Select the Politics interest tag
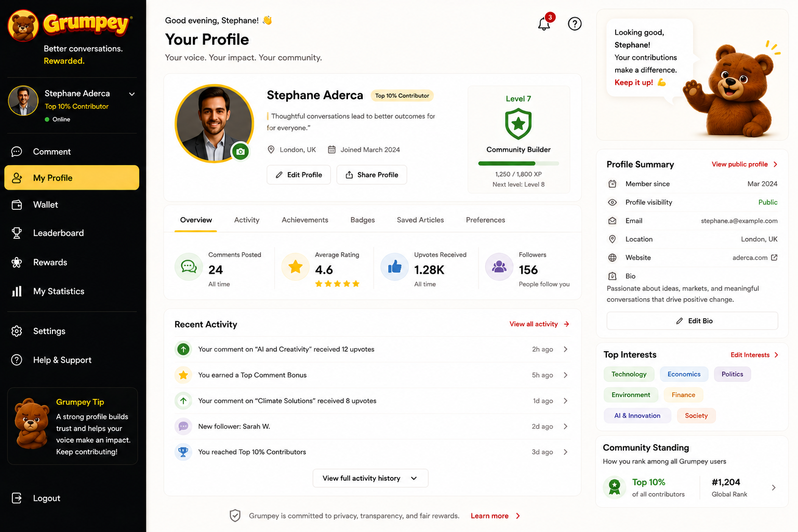The height and width of the screenshot is (532, 798). point(733,374)
